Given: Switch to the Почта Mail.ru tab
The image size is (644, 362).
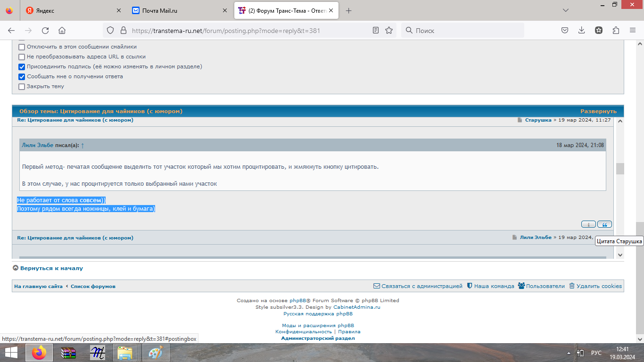Looking at the screenshot, I should pyautogui.click(x=180, y=10).
